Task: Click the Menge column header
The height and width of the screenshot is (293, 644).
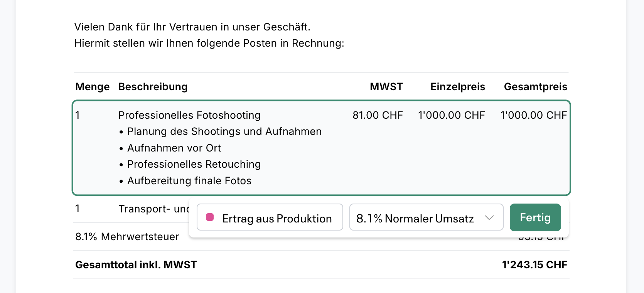Action: tap(92, 87)
